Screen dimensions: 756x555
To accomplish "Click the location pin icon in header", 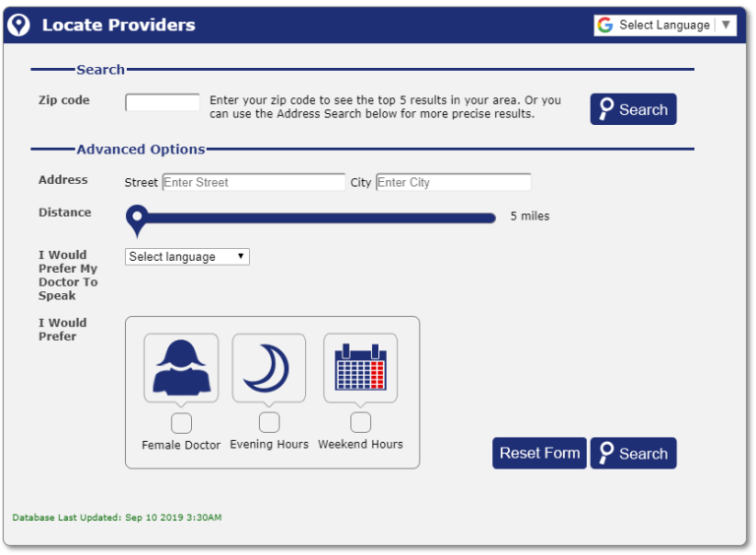I will pos(19,26).
